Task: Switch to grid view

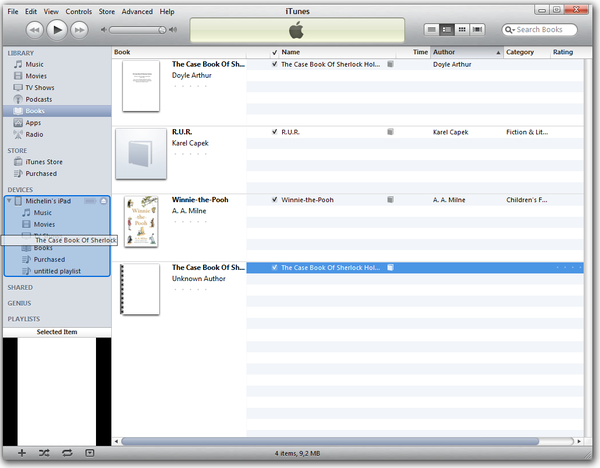Action: tap(462, 29)
